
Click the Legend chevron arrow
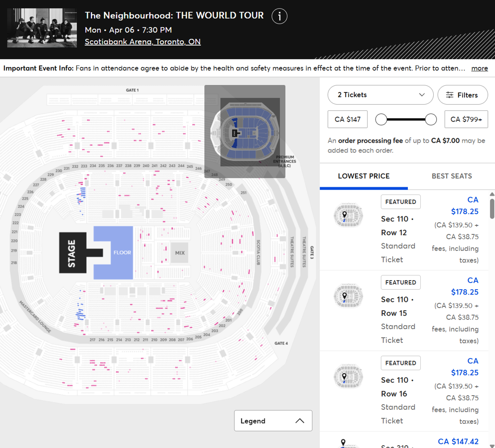[300, 421]
